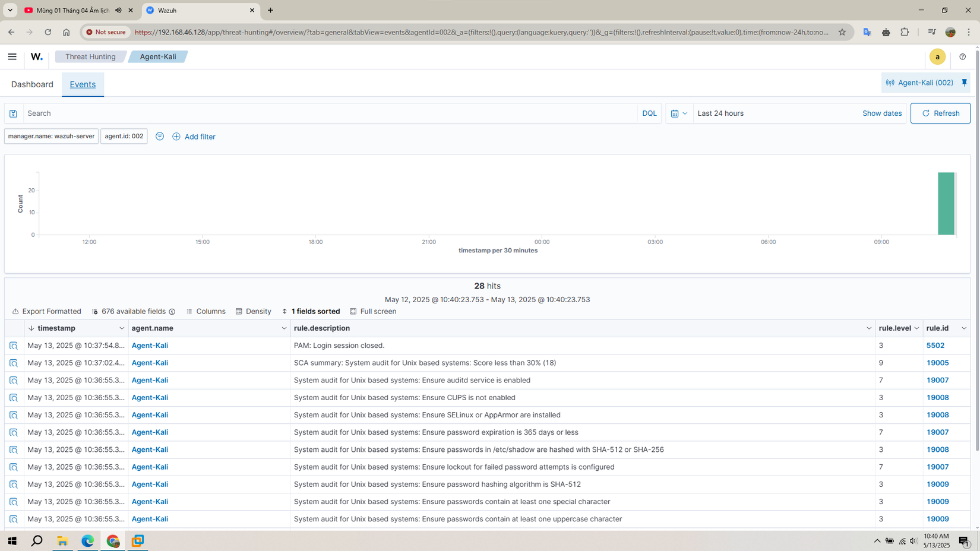The width and height of the screenshot is (980, 551).
Task: Click Add filter
Action: coord(194,137)
